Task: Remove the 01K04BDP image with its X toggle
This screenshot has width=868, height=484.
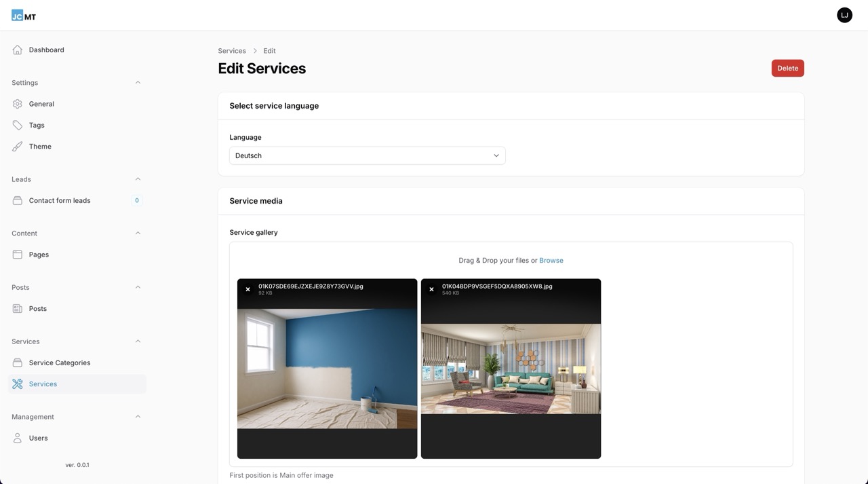Action: click(x=431, y=288)
